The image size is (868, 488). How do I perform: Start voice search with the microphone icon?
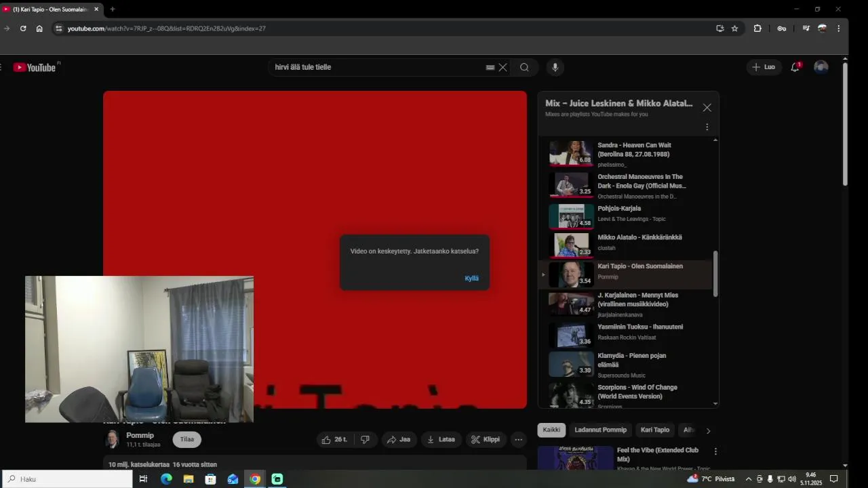[x=555, y=67]
